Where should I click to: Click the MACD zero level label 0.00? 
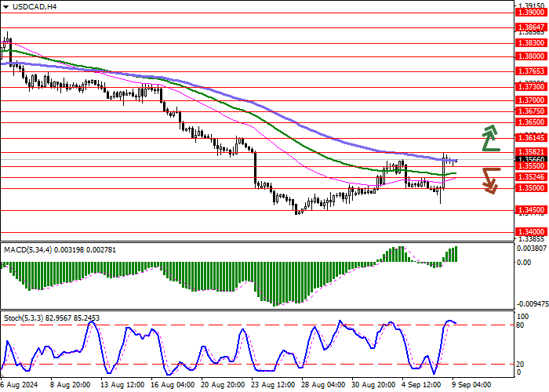pos(524,262)
